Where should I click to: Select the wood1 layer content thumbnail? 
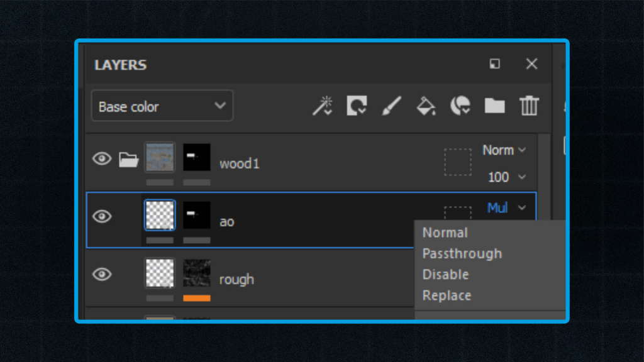click(x=160, y=157)
